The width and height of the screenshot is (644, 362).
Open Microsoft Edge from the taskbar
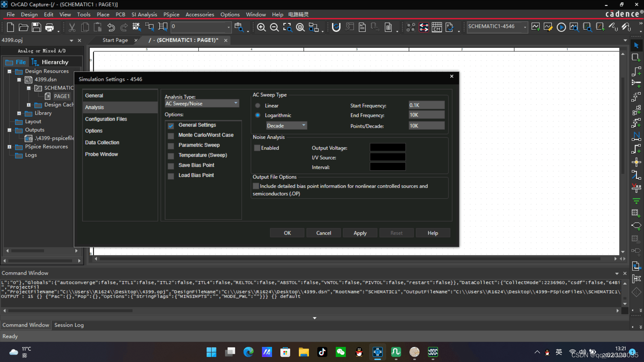pyautogui.click(x=249, y=352)
